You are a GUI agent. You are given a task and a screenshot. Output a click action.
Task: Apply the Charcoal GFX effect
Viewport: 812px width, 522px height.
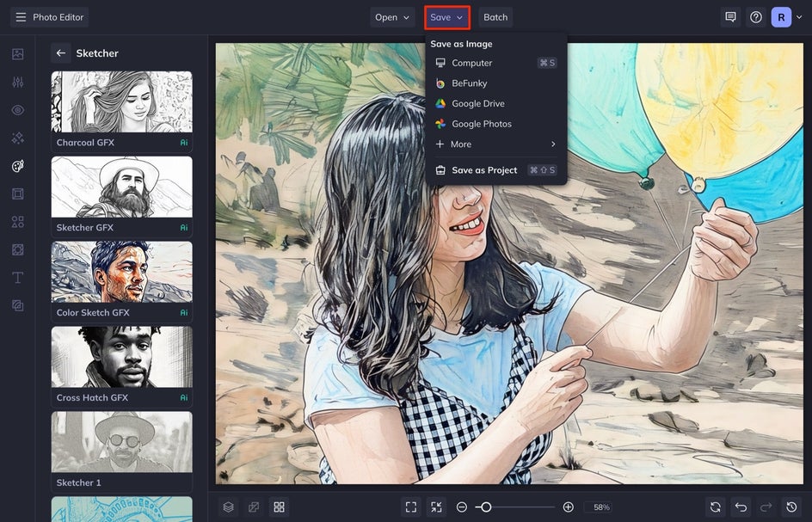click(121, 111)
